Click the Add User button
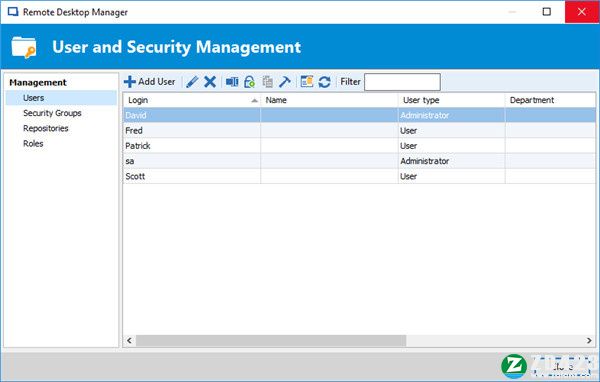This screenshot has height=382, width=600. pyautogui.click(x=150, y=82)
